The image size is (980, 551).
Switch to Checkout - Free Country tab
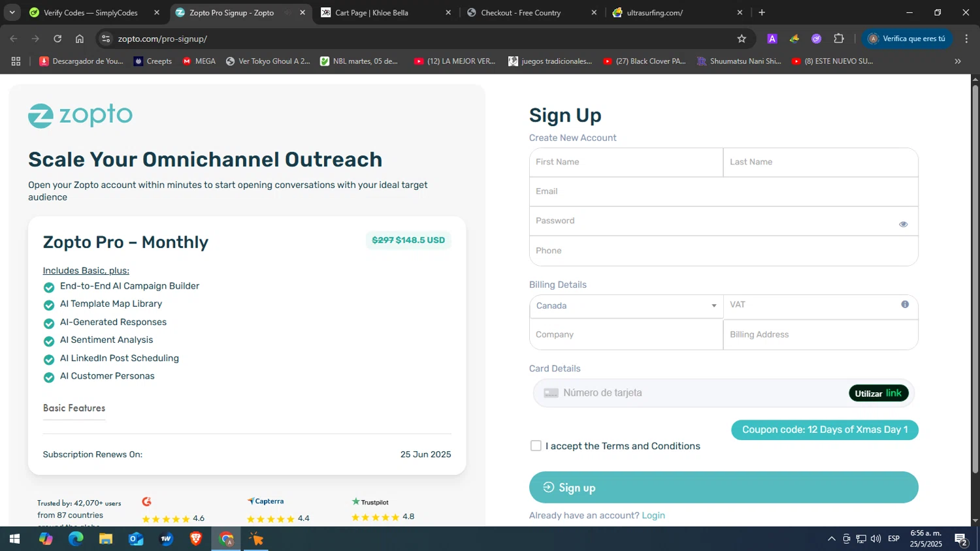[532, 12]
